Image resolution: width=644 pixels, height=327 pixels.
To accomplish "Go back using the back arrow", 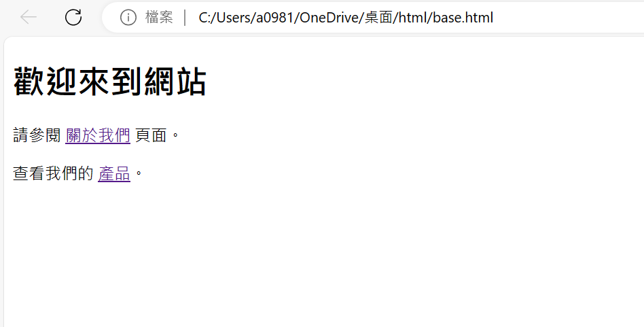I will 29,17.
